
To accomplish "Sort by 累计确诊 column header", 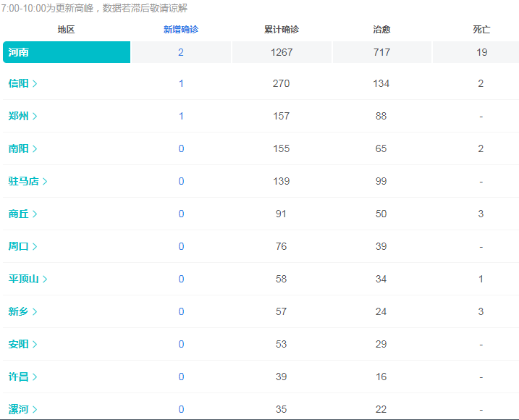I will click(282, 30).
